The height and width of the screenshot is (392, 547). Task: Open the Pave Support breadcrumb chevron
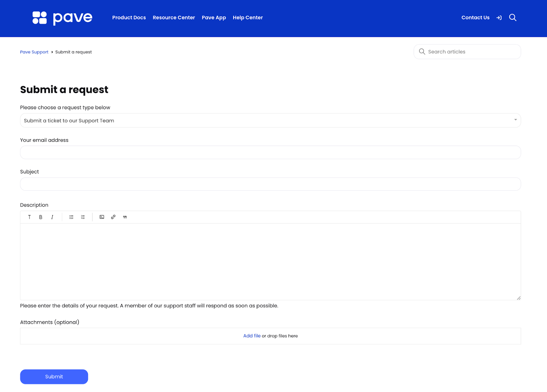tap(52, 52)
